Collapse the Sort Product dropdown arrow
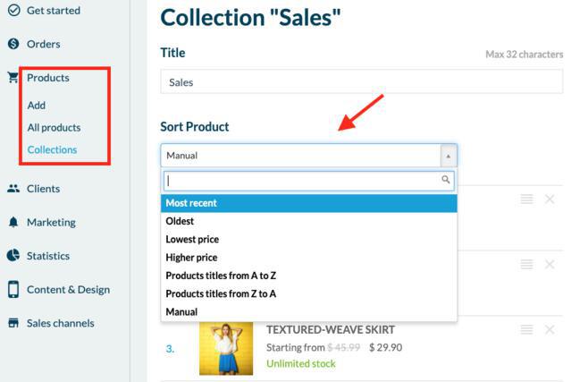Screen dimensions: 588x382 449,156
